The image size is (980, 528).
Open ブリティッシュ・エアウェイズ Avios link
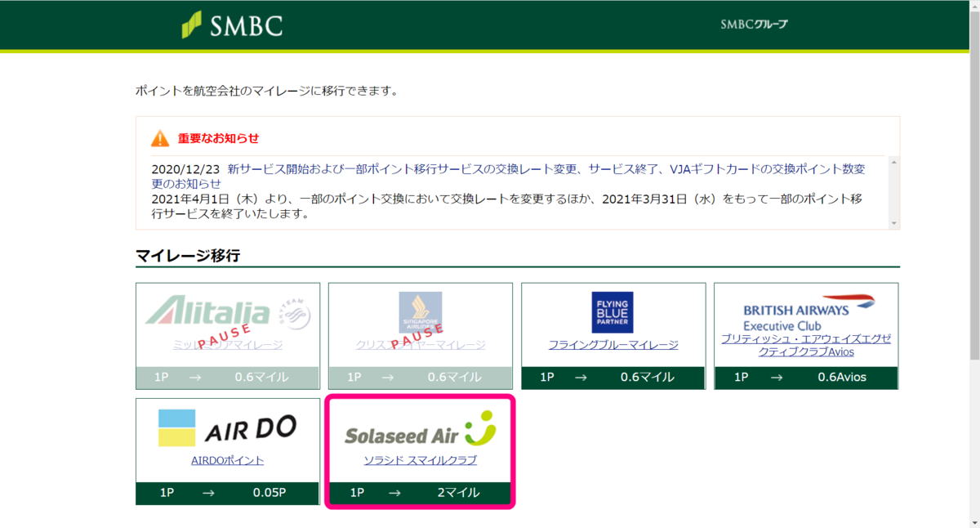tap(806, 345)
